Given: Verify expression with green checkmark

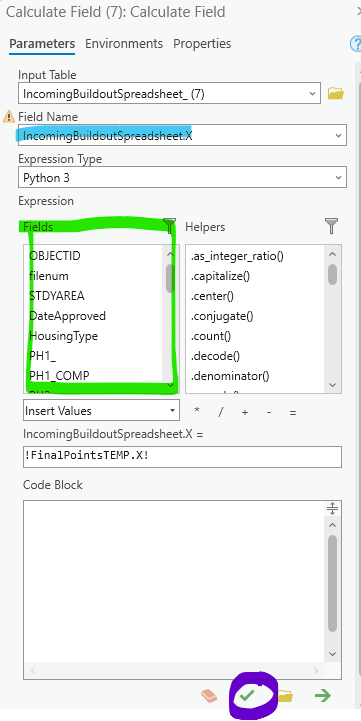Looking at the screenshot, I should click(247, 696).
